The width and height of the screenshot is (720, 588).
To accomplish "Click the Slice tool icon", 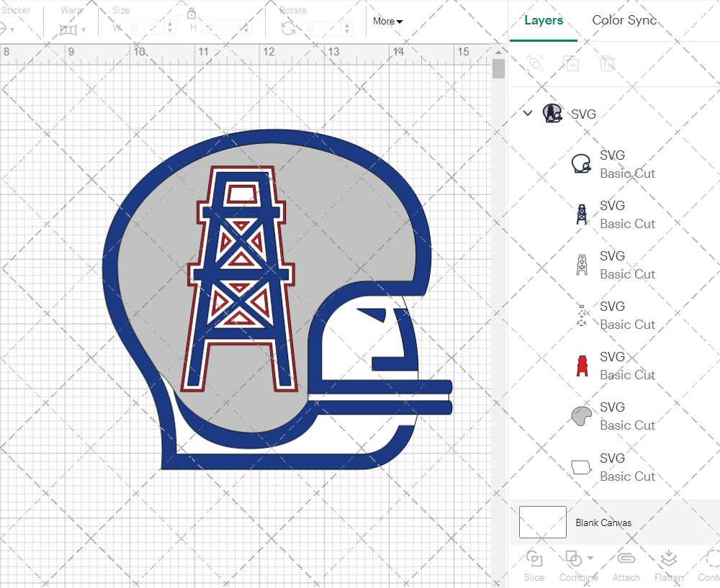I will [534, 559].
